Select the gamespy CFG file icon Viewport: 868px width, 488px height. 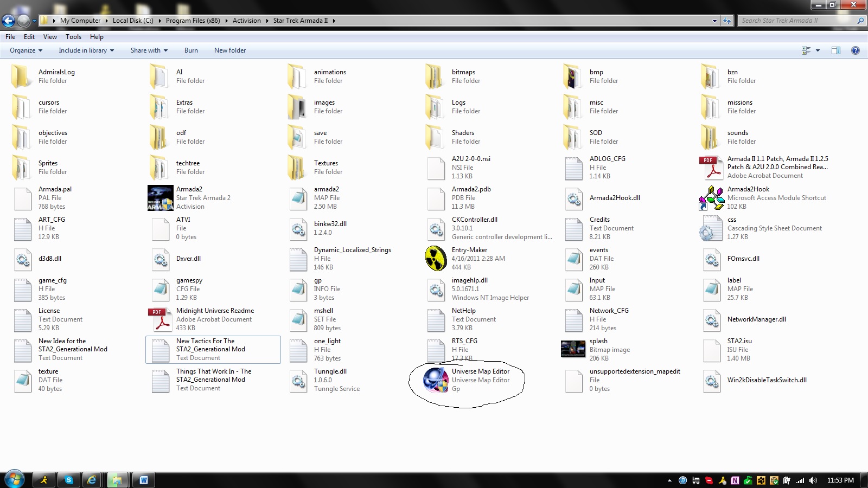point(160,289)
